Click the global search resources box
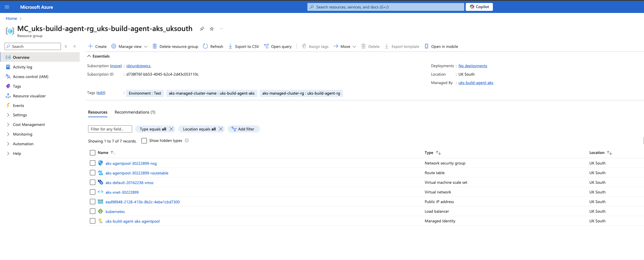 386,7
